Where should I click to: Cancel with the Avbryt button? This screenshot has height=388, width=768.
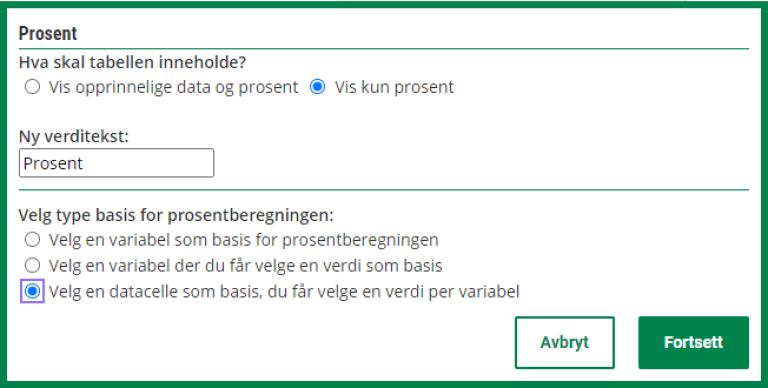(x=565, y=342)
